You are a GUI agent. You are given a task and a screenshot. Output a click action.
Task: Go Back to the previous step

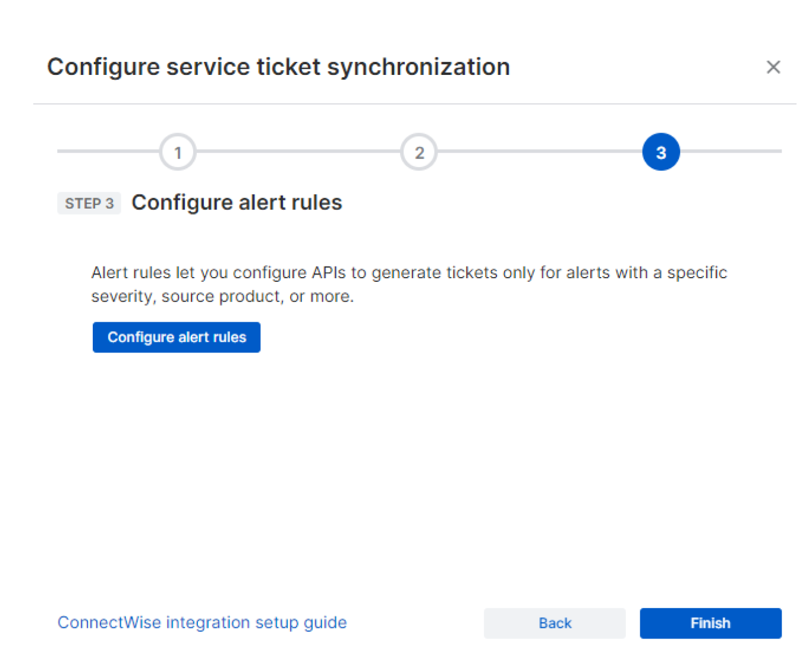click(x=555, y=623)
